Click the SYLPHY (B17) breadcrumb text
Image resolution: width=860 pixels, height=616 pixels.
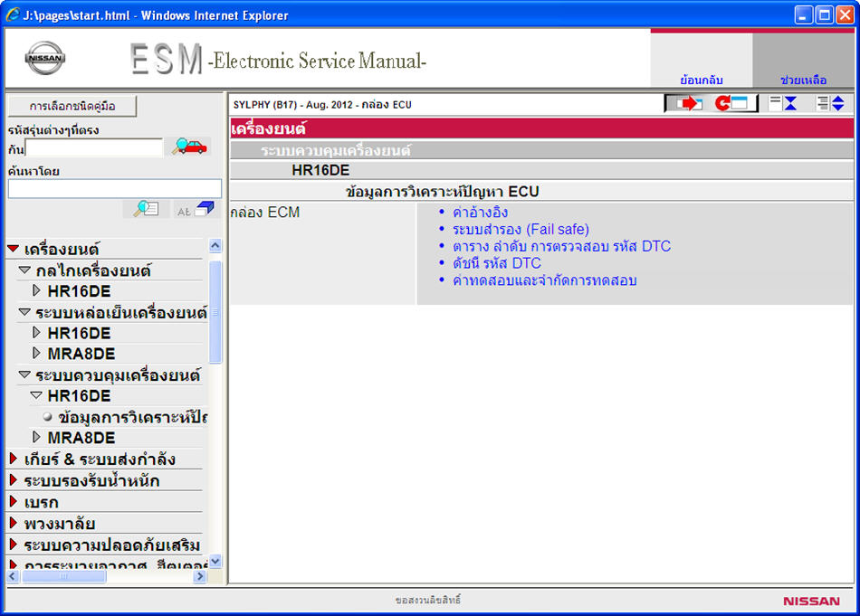click(x=322, y=105)
